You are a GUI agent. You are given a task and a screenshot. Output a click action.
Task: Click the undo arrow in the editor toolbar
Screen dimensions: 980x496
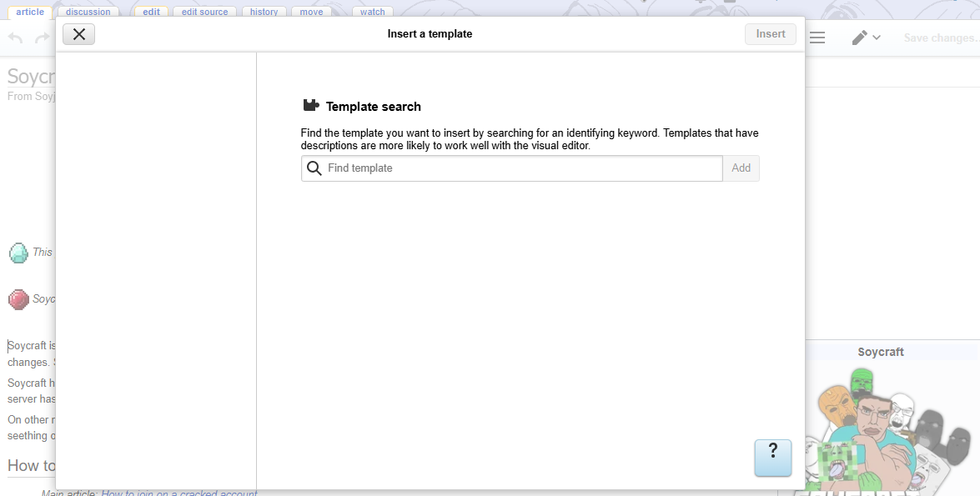15,38
